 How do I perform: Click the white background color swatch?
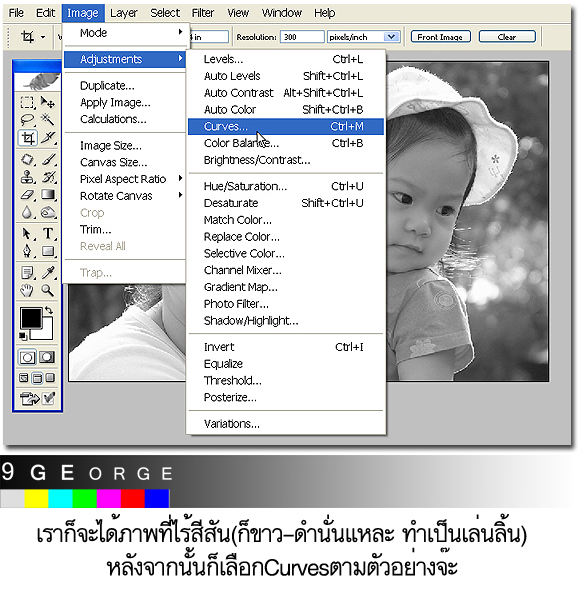click(x=47, y=334)
